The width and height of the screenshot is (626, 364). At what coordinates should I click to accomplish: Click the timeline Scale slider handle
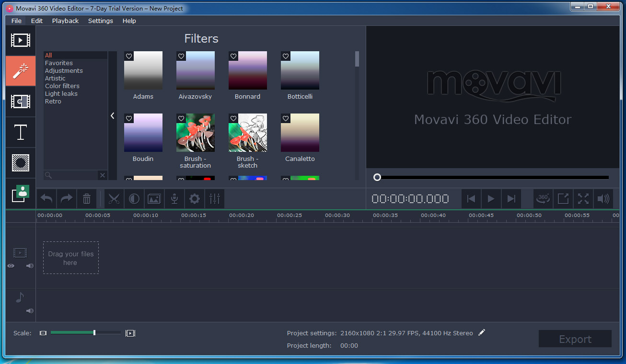click(94, 332)
